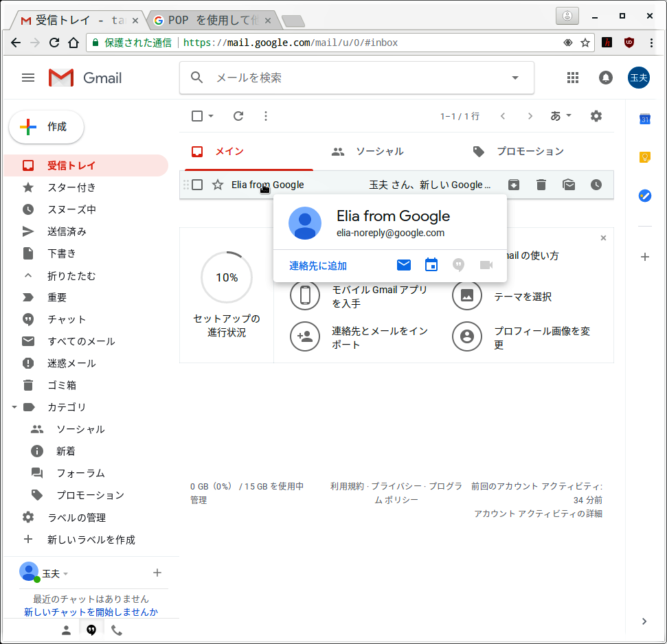Screen dimensions: 667x644
Task: Close the setup progress card with the X
Action: pyautogui.click(x=603, y=238)
